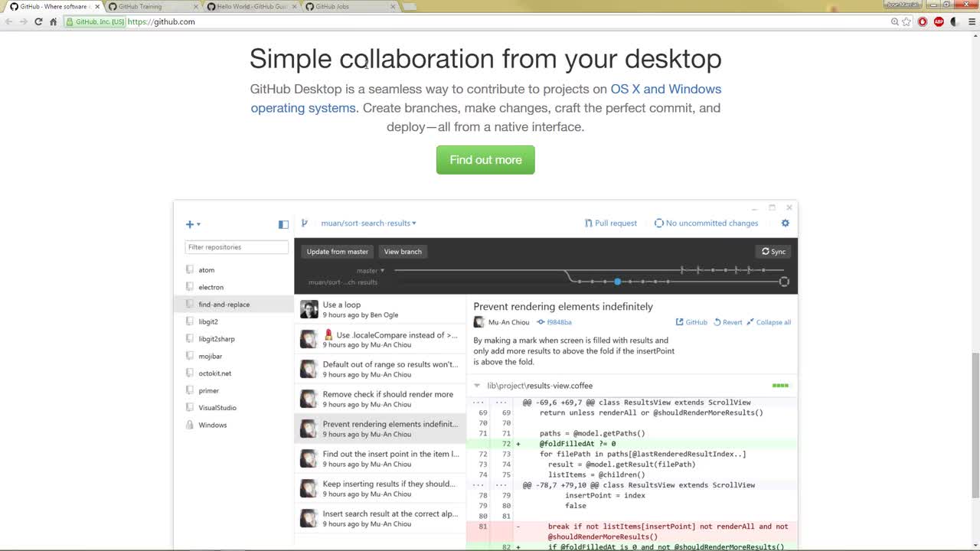Click the blue commit marker on timeline
The image size is (980, 551).
click(x=617, y=282)
